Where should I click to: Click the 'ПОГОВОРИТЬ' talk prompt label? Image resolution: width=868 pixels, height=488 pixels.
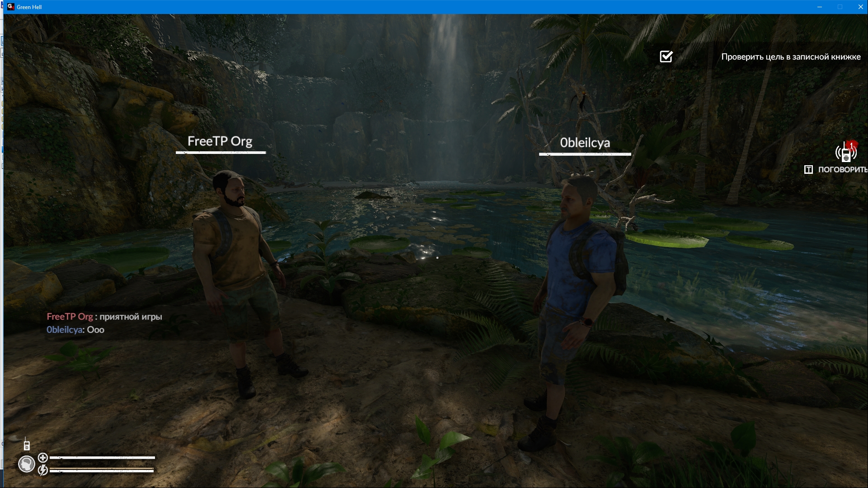(x=843, y=170)
